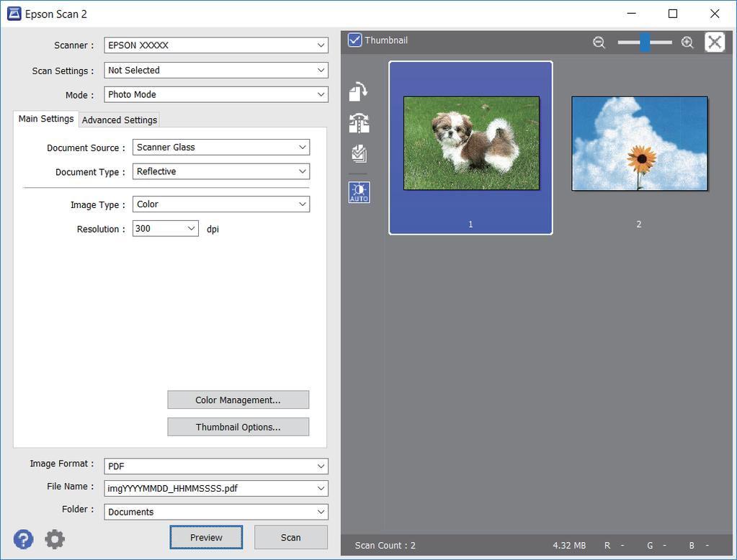Click the zoom in magnifier icon

687,42
